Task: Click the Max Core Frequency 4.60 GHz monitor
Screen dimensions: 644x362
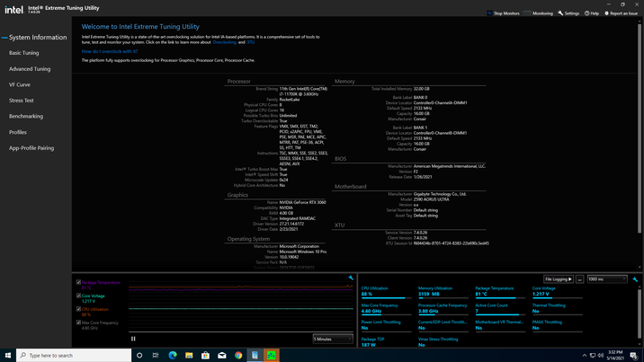Action: tap(386, 309)
